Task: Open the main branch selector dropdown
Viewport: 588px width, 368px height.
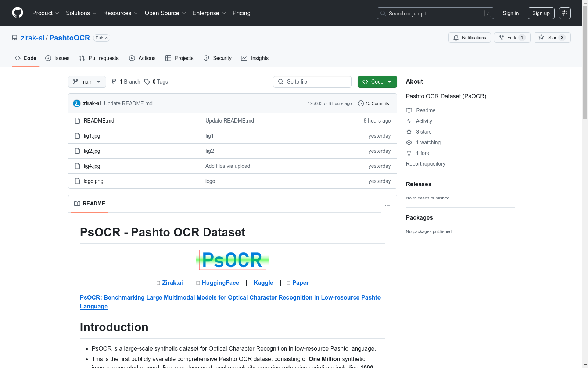Action: click(87, 82)
